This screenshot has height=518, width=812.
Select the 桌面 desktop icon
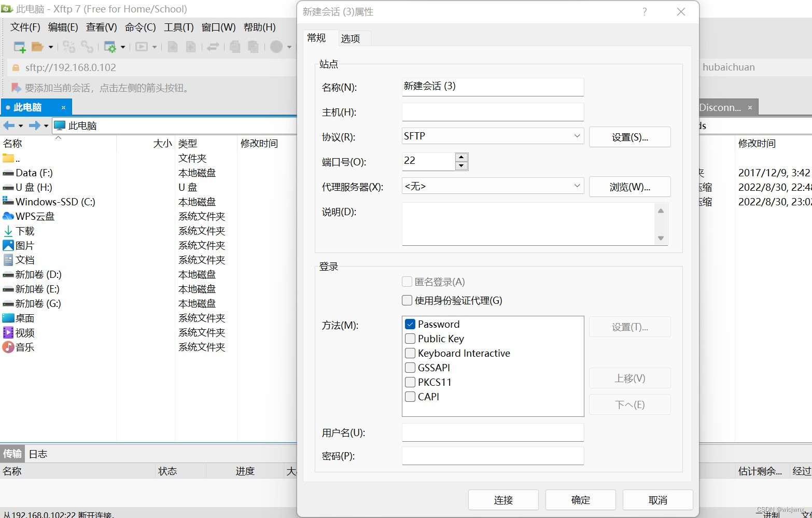point(8,318)
